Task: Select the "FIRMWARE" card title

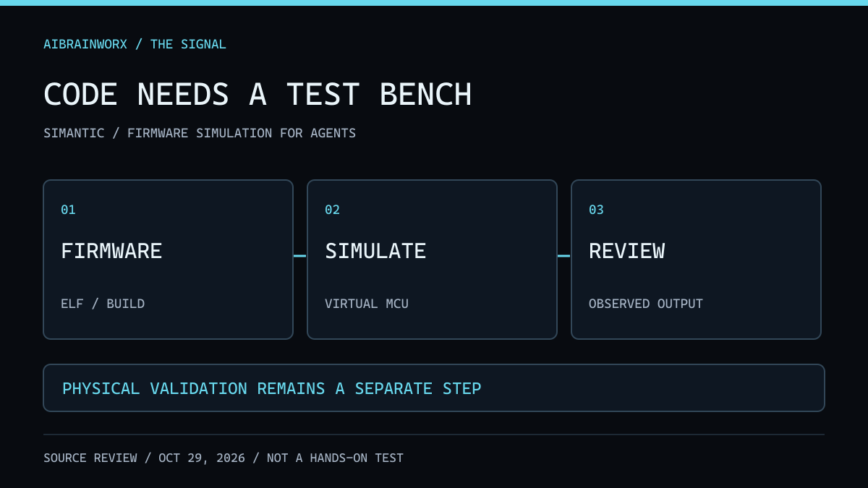Action: click(x=111, y=251)
